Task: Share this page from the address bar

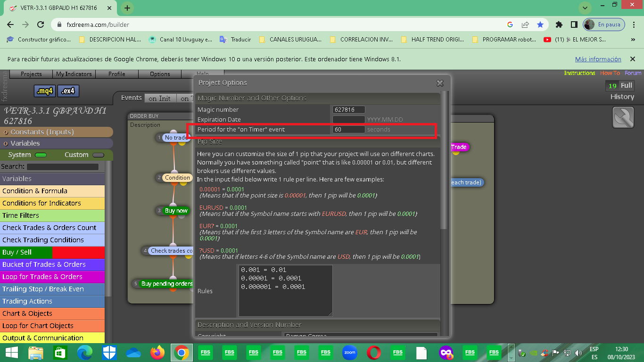Action: (525, 25)
